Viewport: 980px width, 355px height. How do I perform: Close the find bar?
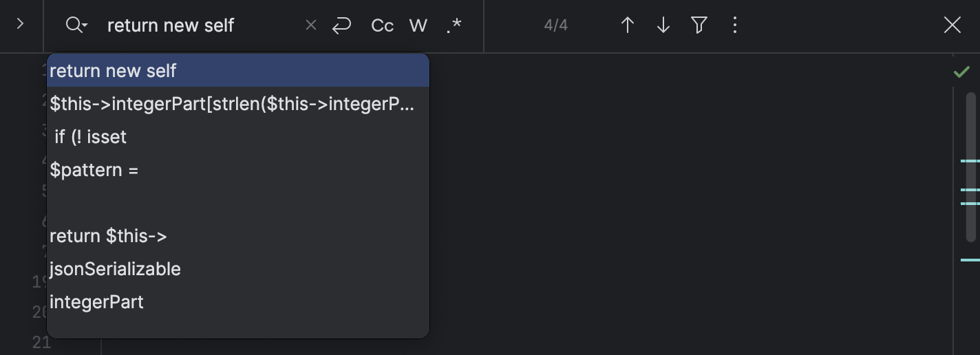(952, 25)
